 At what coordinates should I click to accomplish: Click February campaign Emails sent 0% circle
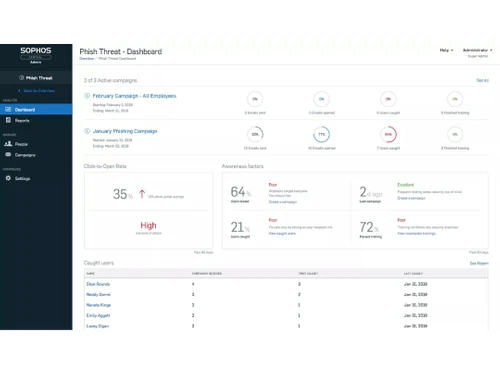pyautogui.click(x=255, y=99)
